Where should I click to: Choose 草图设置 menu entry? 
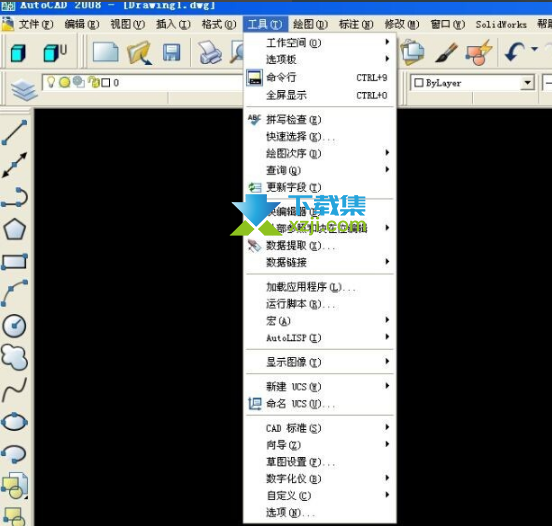320,462
